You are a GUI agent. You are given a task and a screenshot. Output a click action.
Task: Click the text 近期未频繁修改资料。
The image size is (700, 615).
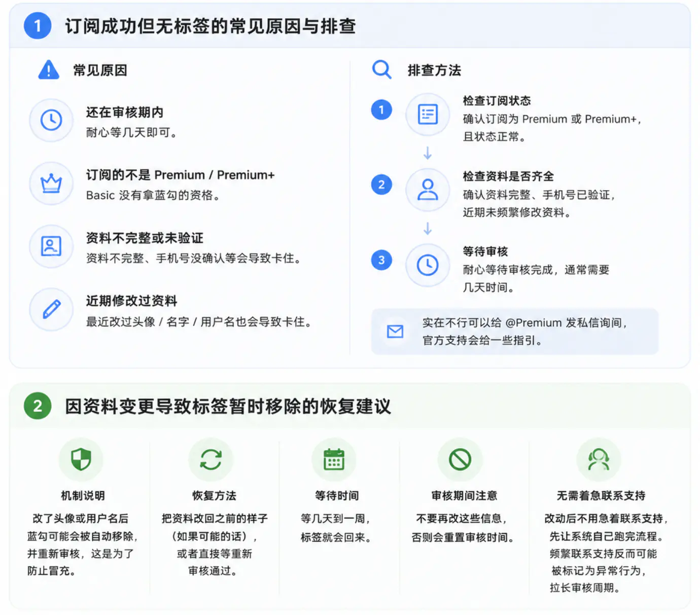click(518, 212)
